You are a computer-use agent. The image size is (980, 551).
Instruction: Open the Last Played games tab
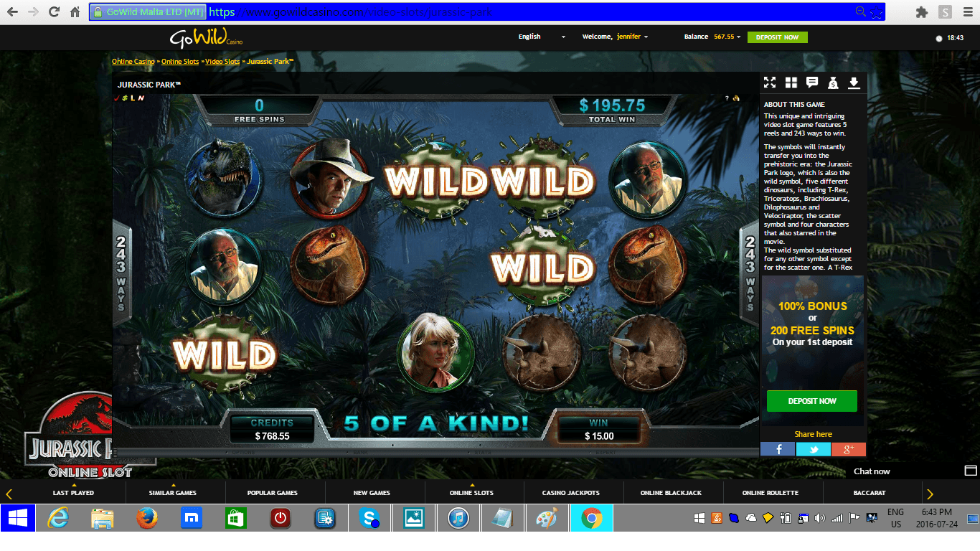pos(73,492)
